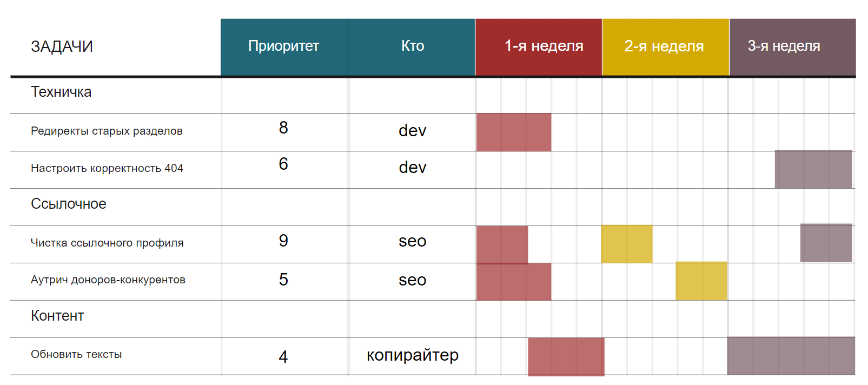Open the Настроить корректность 404 task
The height and width of the screenshot is (385, 868).
click(x=107, y=168)
